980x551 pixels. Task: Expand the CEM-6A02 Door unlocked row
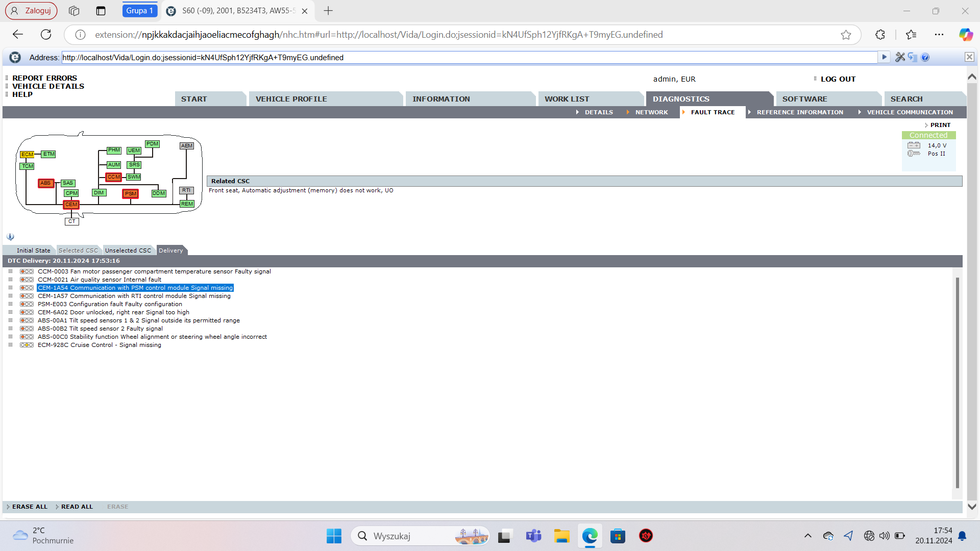[10, 312]
